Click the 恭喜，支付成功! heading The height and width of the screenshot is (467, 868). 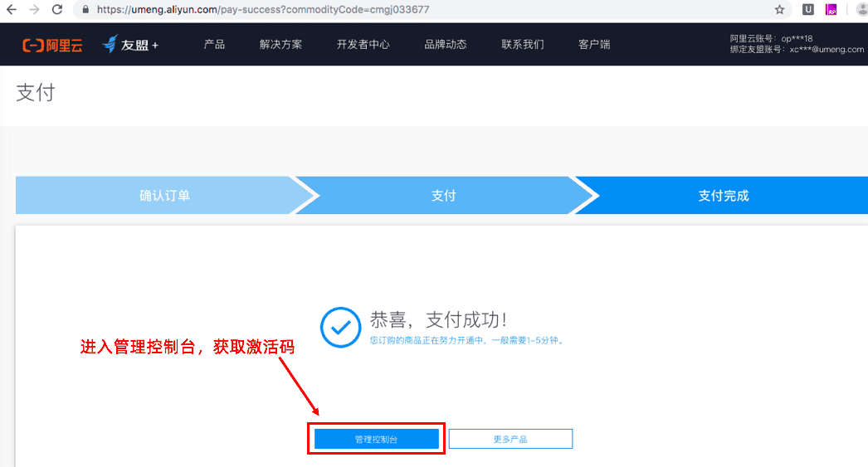tap(438, 320)
